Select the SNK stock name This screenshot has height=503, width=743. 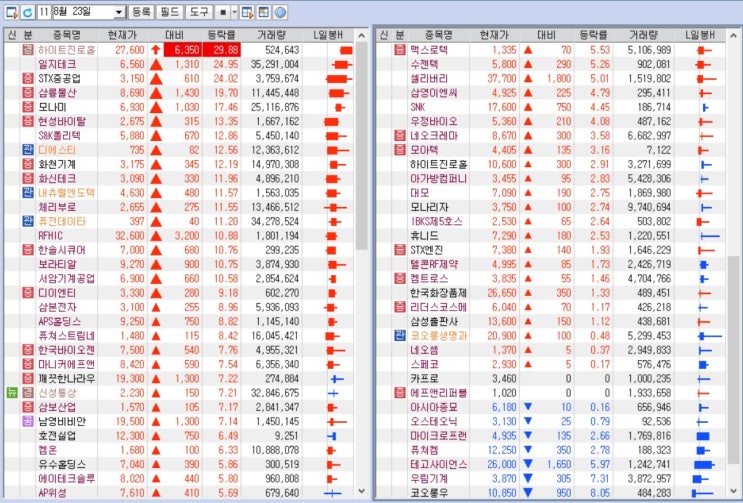[x=417, y=107]
